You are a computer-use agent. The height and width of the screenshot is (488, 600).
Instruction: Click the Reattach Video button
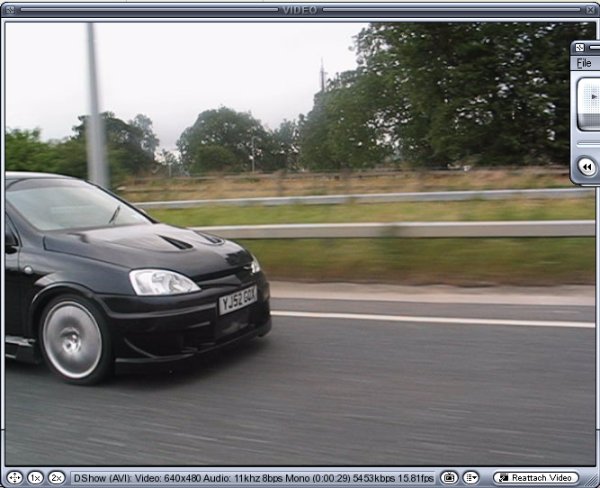(x=536, y=478)
